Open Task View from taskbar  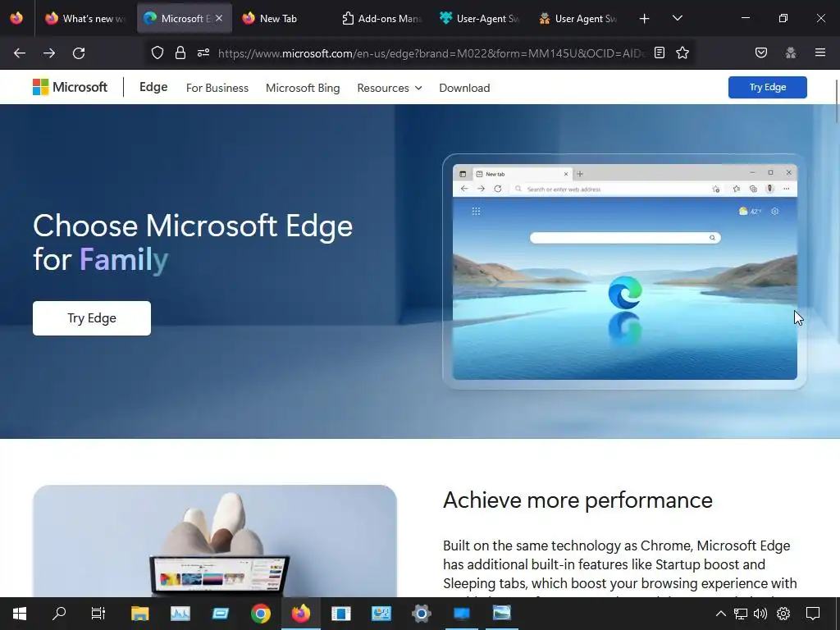click(x=98, y=614)
